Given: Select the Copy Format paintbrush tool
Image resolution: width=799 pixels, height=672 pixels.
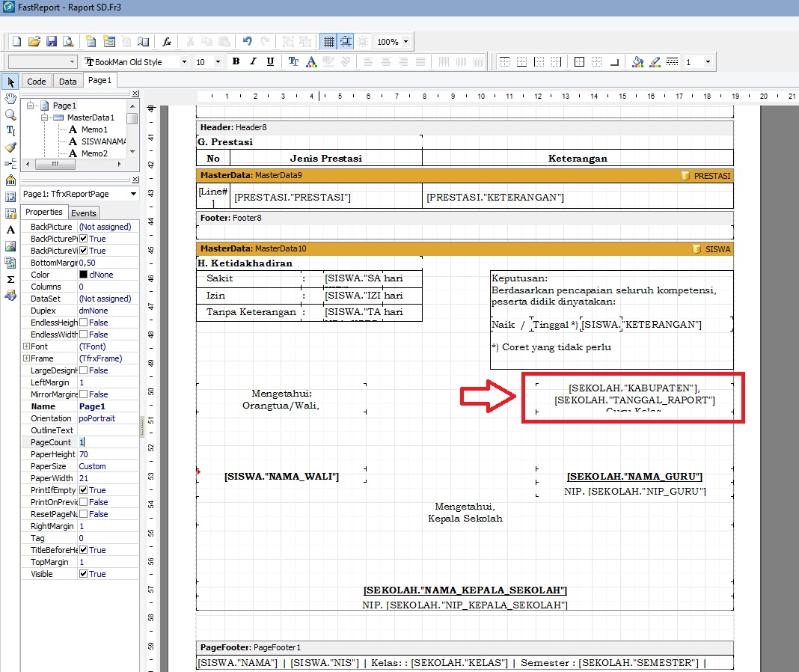Looking at the screenshot, I should [x=10, y=147].
